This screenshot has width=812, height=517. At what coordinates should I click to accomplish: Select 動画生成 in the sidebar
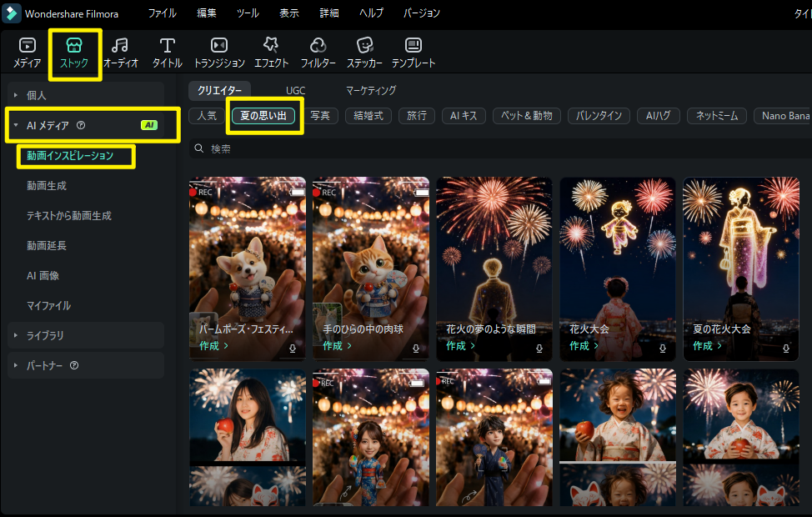47,185
